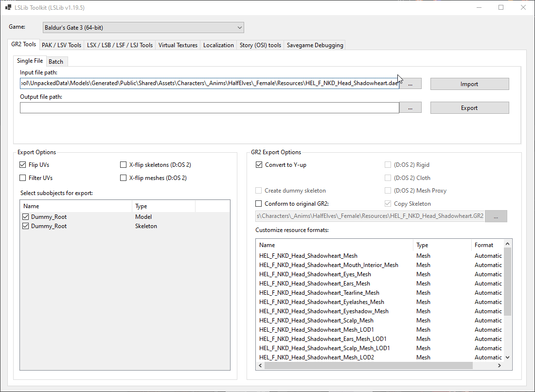Image resolution: width=535 pixels, height=392 pixels.
Task: Click the Export button
Action: tap(469, 108)
